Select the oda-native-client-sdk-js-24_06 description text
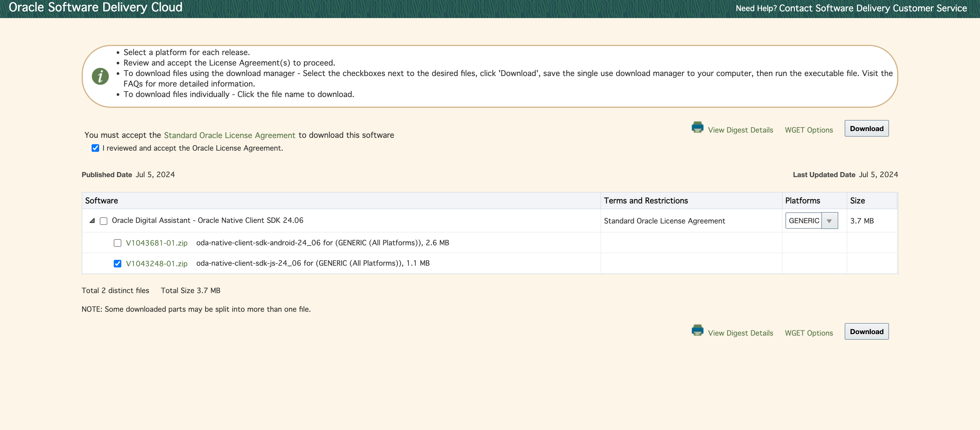The width and height of the screenshot is (980, 430). (x=313, y=263)
